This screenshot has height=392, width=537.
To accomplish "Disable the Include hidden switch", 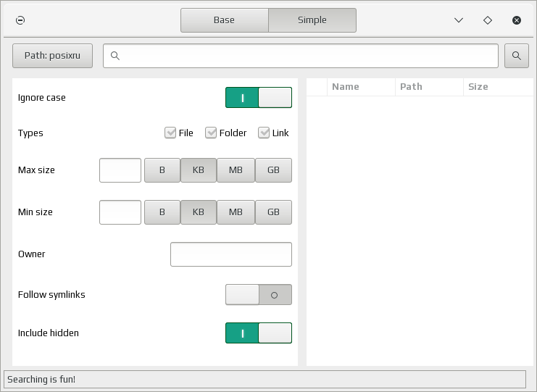I will pos(259,333).
